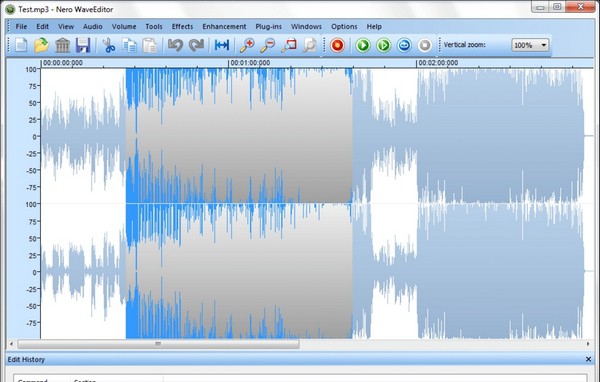
Task: Open the Effects menu
Action: pyautogui.click(x=182, y=26)
